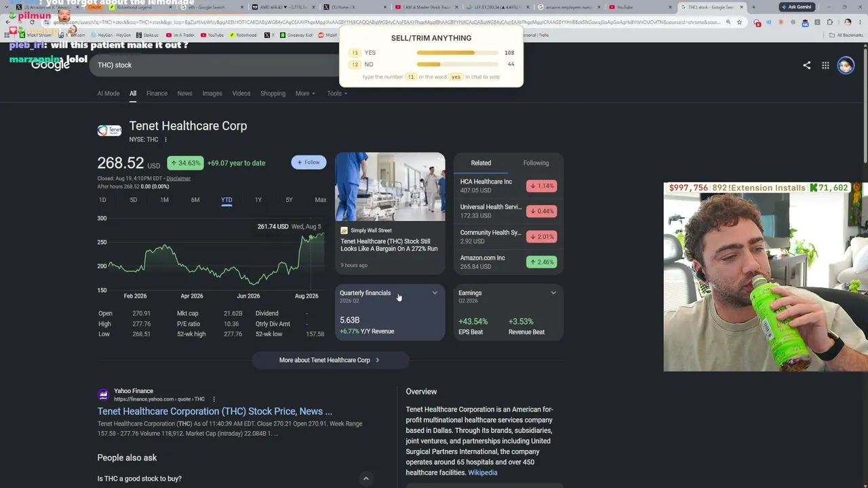
Task: Reload the page with the refresh icon
Action: [x=32, y=22]
